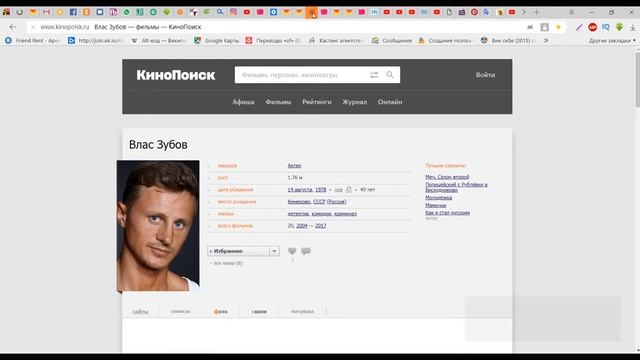The image size is (640, 360).
Task: Open the Кемерово birthplace link
Action: [x=299, y=202]
